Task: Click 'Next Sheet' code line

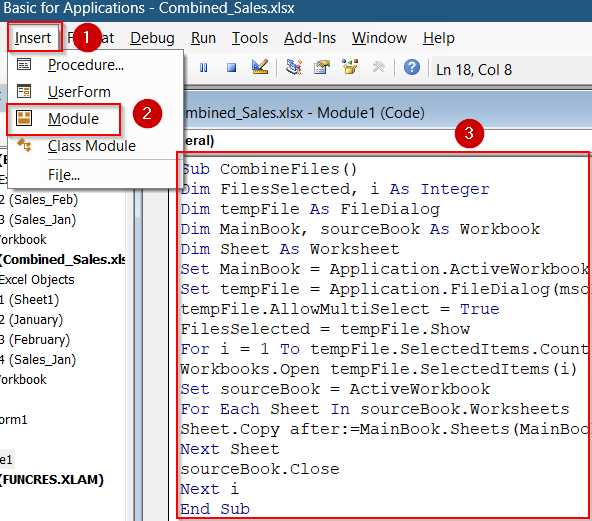Action: (x=230, y=449)
